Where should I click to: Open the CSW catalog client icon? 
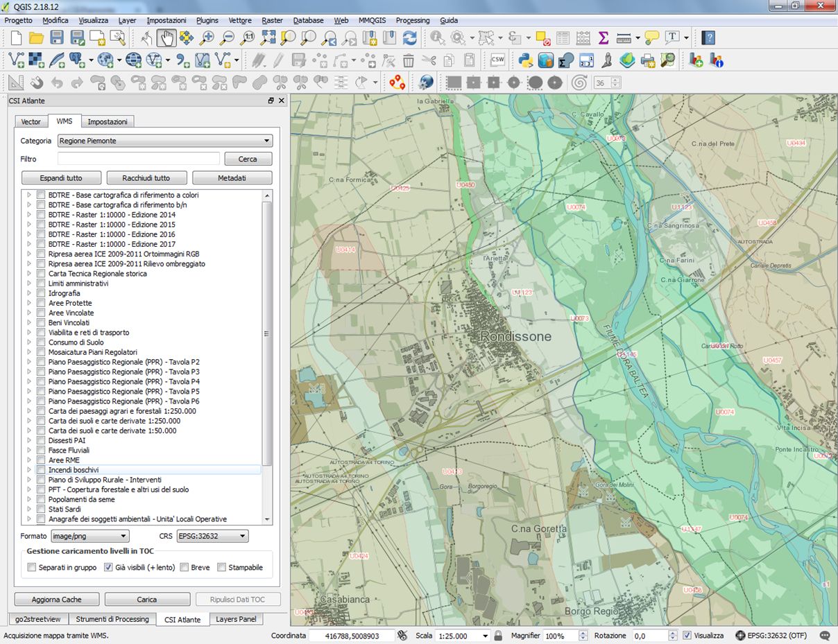pyautogui.click(x=497, y=60)
